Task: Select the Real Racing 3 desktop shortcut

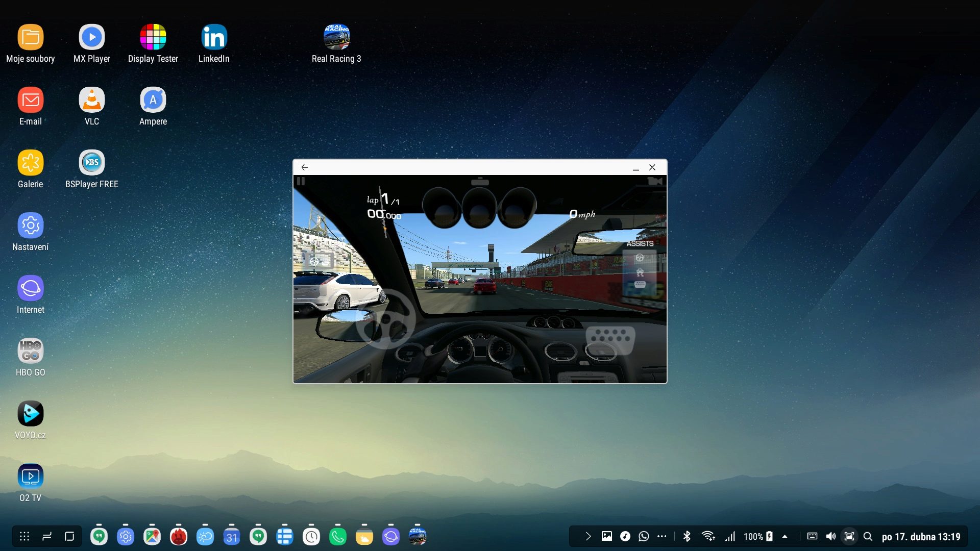Action: [336, 44]
